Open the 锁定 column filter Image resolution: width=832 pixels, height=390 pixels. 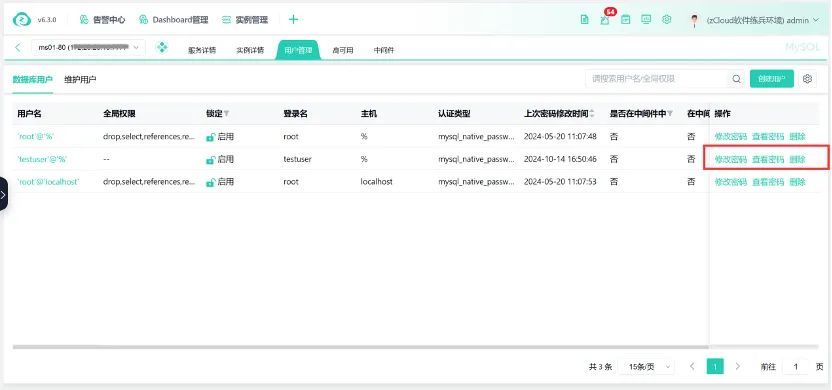coord(227,114)
